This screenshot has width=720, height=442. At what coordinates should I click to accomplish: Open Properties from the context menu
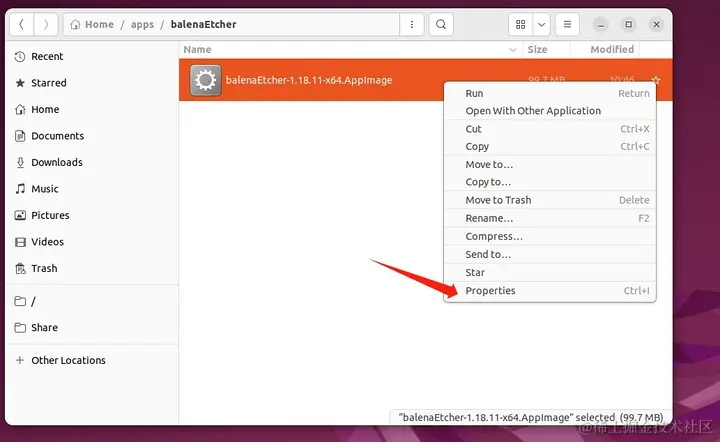(550, 291)
